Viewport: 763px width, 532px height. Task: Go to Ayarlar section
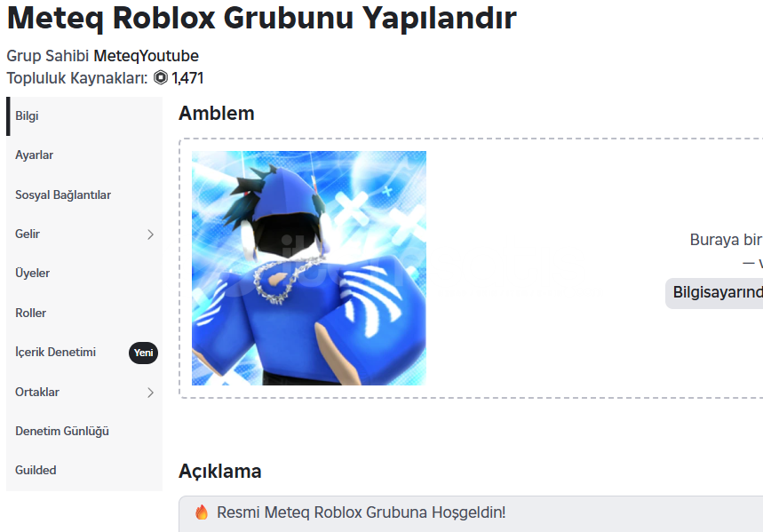[84, 155]
